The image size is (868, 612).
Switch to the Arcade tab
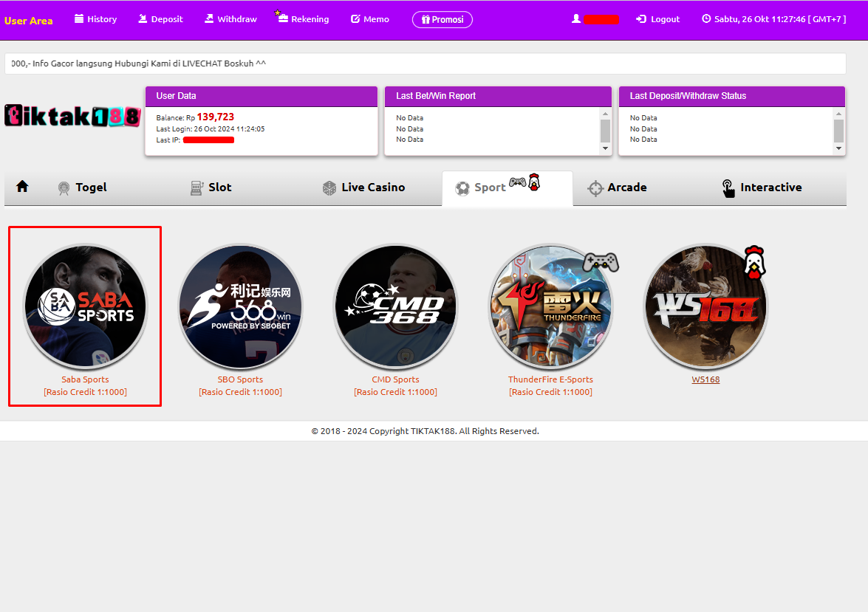pyautogui.click(x=618, y=188)
